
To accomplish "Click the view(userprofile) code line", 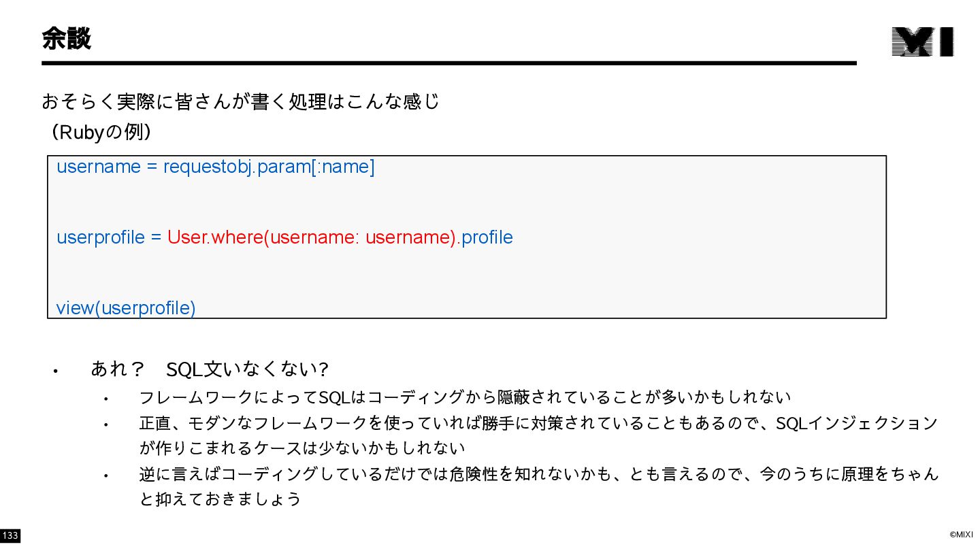I will click(x=126, y=308).
